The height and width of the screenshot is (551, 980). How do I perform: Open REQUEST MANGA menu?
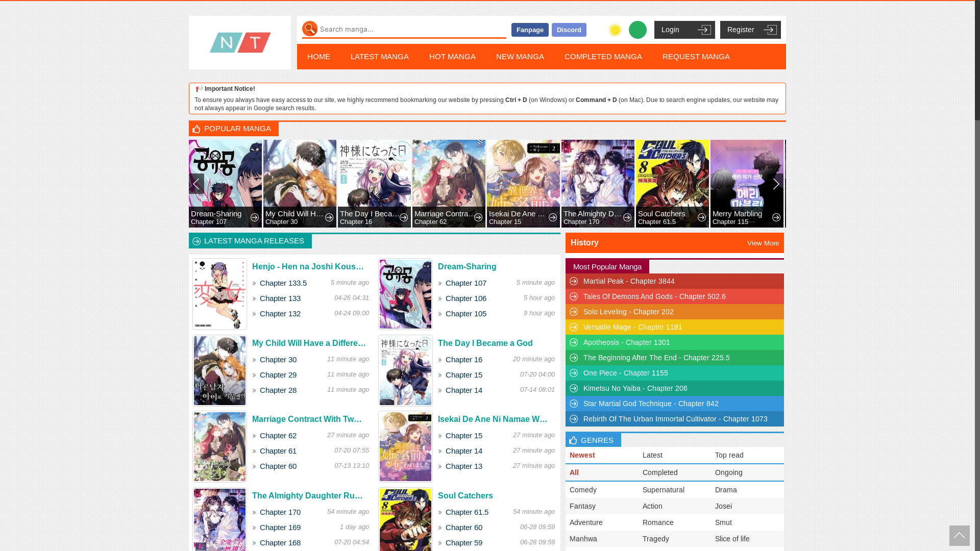[696, 57]
